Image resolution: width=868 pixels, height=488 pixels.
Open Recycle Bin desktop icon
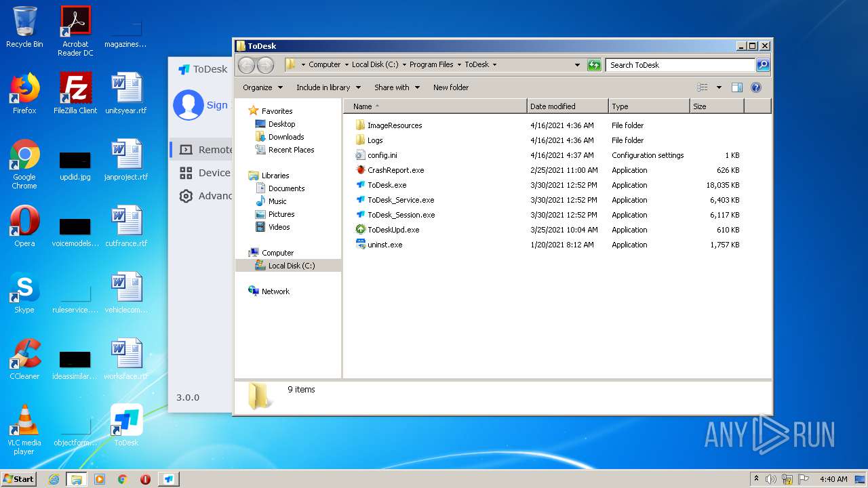tap(24, 27)
